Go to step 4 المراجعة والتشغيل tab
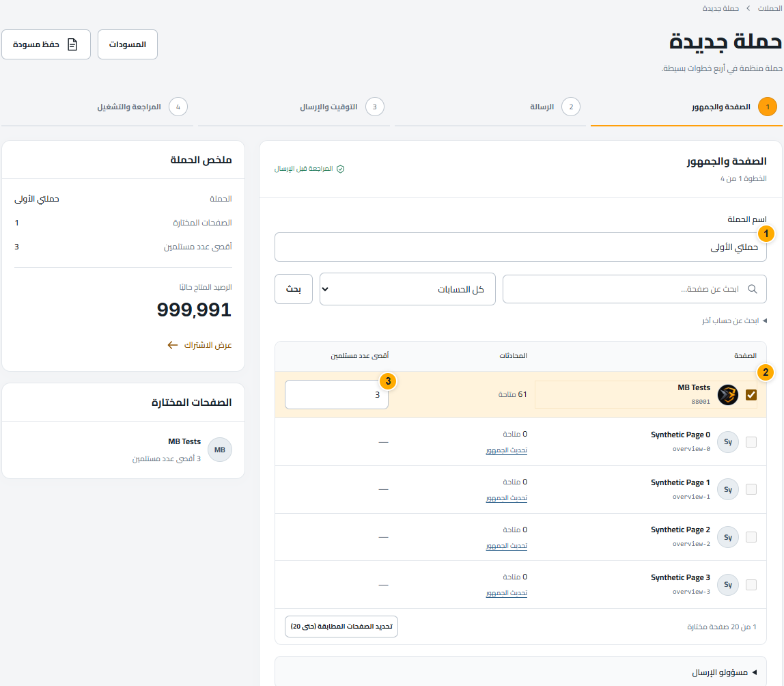784x686 pixels. (98, 107)
